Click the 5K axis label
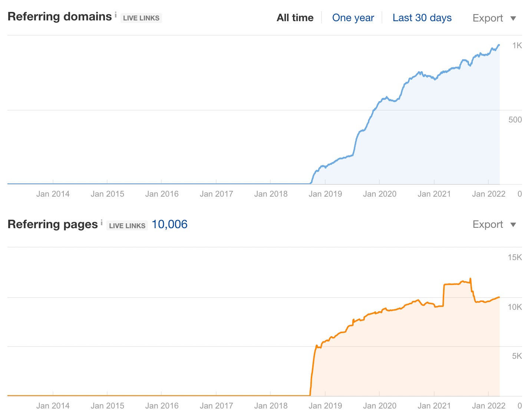531x420 pixels. [x=517, y=356]
